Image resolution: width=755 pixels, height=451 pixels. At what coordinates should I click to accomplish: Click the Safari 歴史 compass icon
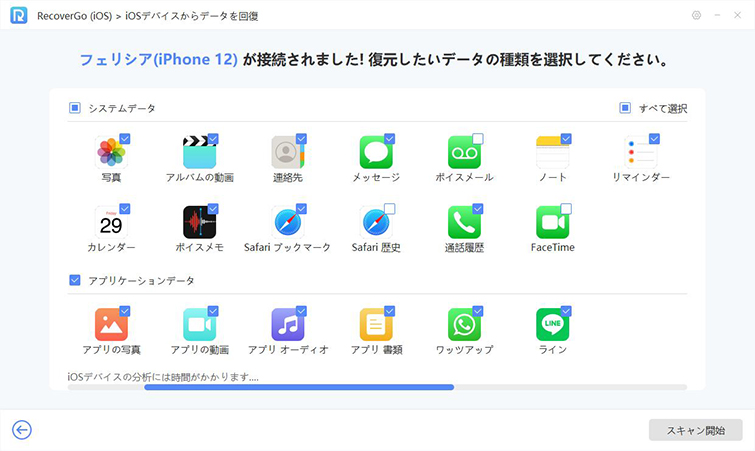pyautogui.click(x=376, y=222)
